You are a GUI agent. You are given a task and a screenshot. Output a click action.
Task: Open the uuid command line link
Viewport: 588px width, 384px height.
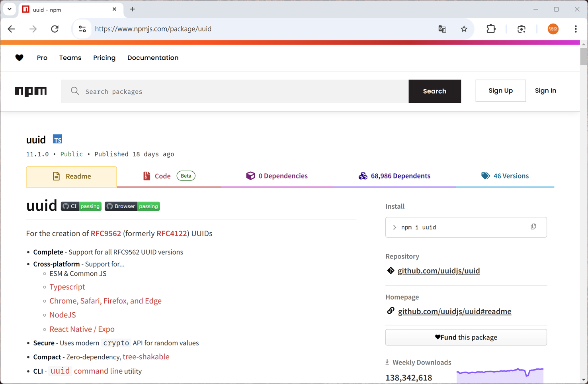[x=86, y=371]
